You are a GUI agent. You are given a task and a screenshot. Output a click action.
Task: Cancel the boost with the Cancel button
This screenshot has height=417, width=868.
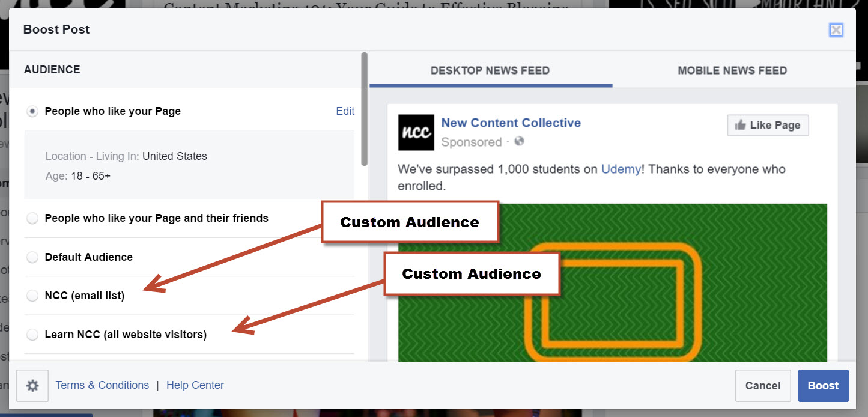point(763,386)
